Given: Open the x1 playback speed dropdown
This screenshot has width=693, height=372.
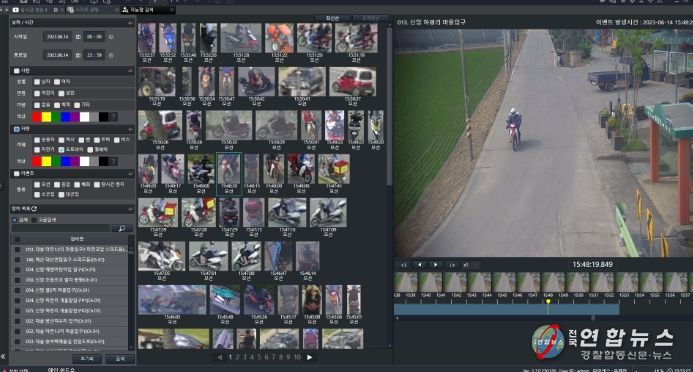Looking at the screenshot, I should (x=471, y=265).
